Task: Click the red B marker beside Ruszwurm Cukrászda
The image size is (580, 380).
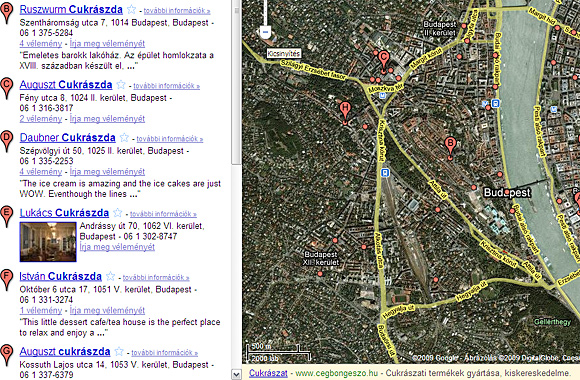Action: pos(6,13)
